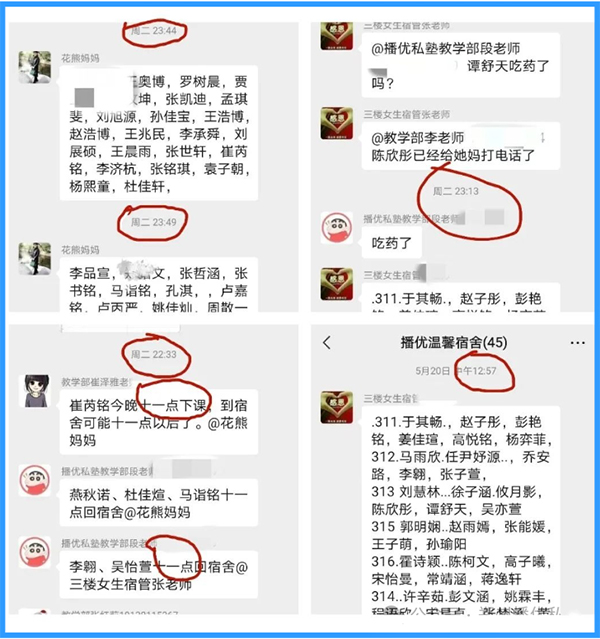The width and height of the screenshot is (600, 639).
Task: Tap 花熊妈妈 avatar beside the 李品宣 message
Action: (35, 259)
